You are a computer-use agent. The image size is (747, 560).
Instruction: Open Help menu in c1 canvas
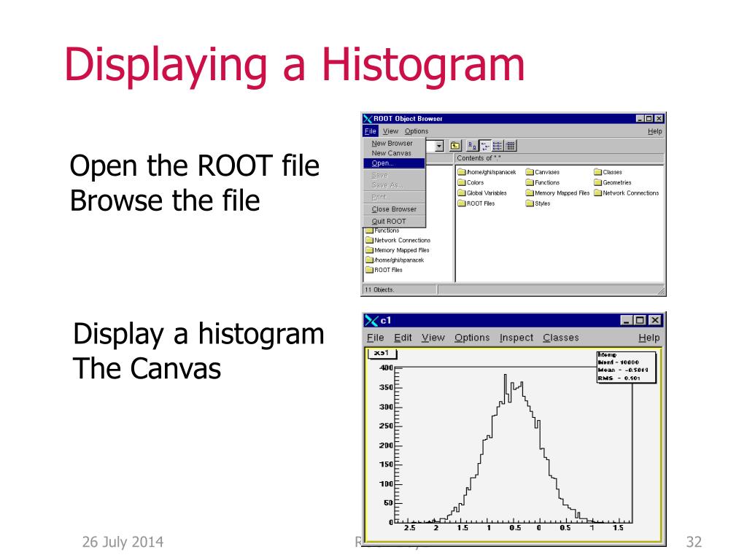pyautogui.click(x=649, y=338)
